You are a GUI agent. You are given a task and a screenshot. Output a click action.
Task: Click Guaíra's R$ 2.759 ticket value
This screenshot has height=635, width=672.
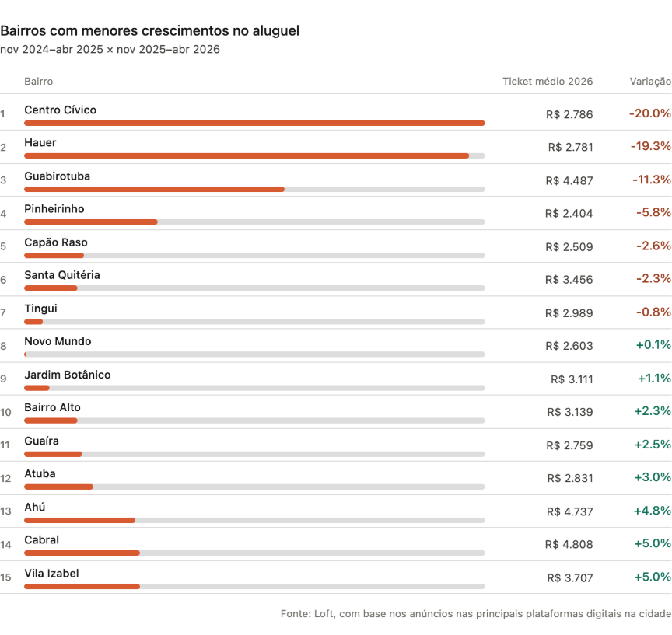click(x=569, y=445)
